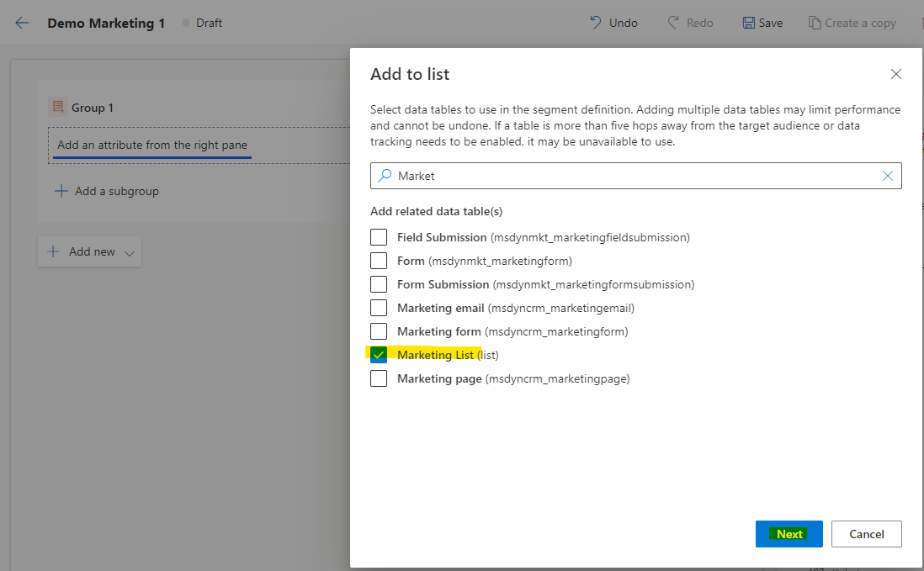924x571 pixels.
Task: Enable the Marketing email data table
Action: 379,307
